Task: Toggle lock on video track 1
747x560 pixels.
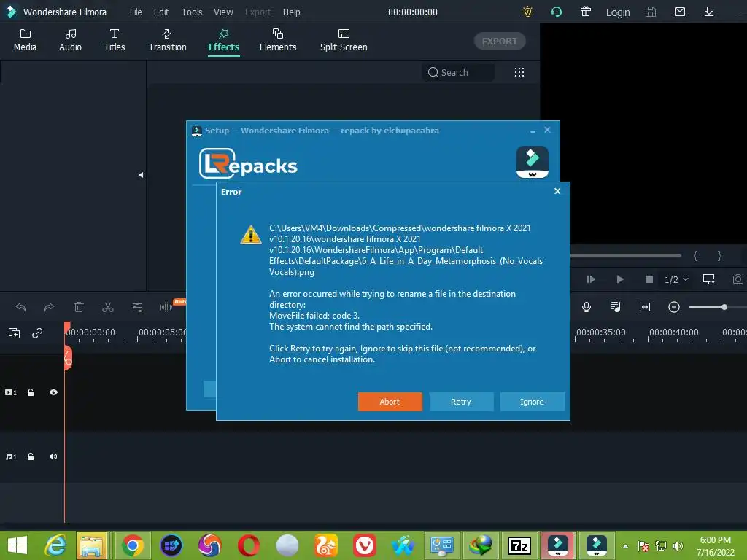Action: tap(31, 392)
